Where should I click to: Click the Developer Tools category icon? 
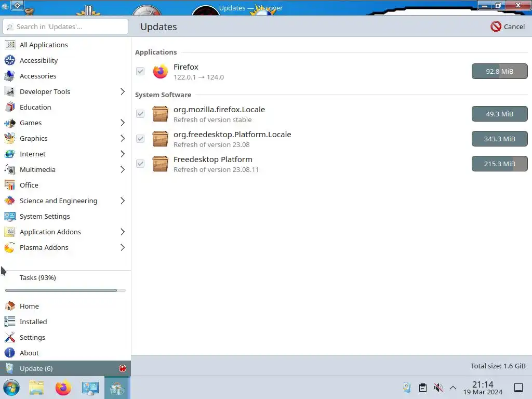pyautogui.click(x=10, y=91)
